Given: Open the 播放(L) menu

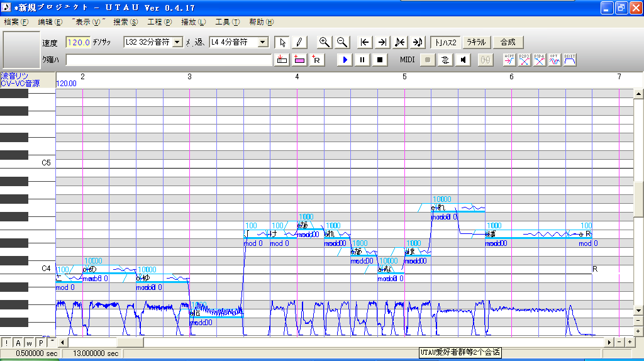Looking at the screenshot, I should click(194, 22).
